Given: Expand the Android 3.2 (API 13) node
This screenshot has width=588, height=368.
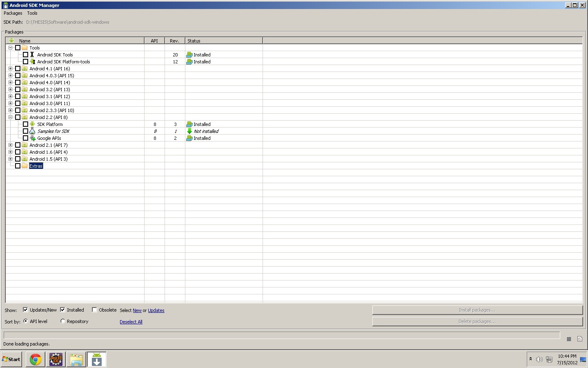Looking at the screenshot, I should (10, 89).
